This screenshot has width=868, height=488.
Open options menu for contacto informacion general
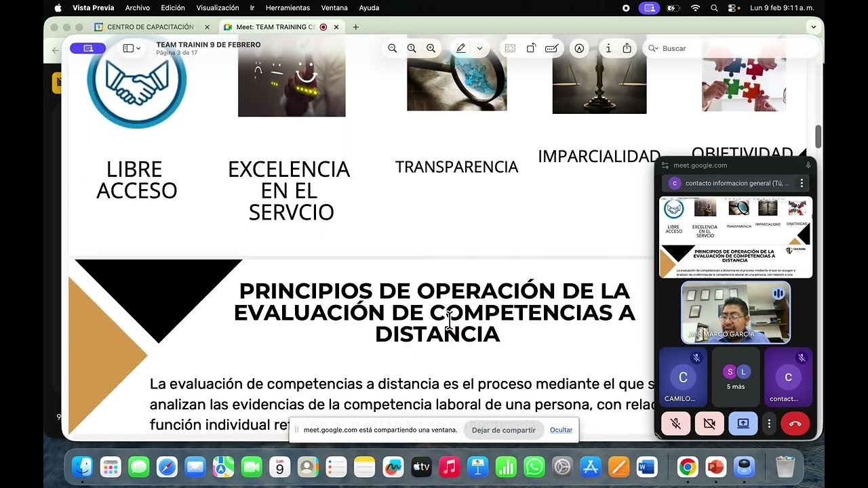click(x=802, y=183)
